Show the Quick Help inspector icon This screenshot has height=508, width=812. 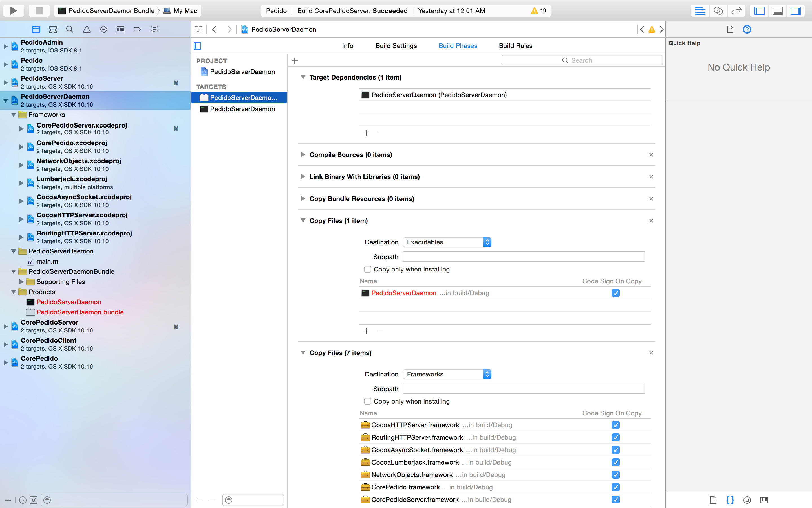[747, 30]
